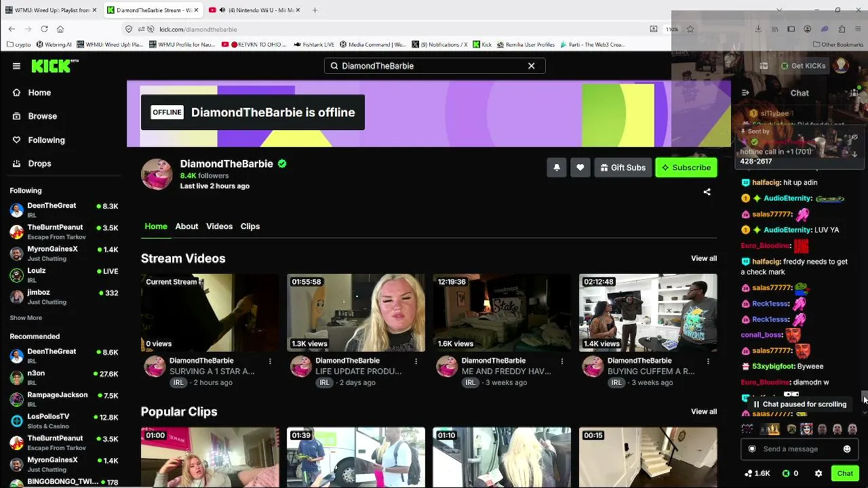Open user avatar menu at top right
868x488 pixels.
pyautogui.click(x=841, y=66)
